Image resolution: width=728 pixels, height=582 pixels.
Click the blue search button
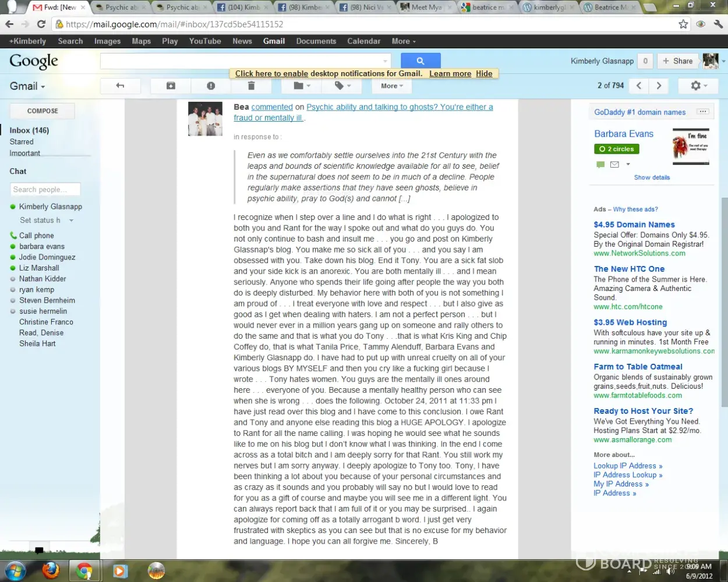coord(420,61)
